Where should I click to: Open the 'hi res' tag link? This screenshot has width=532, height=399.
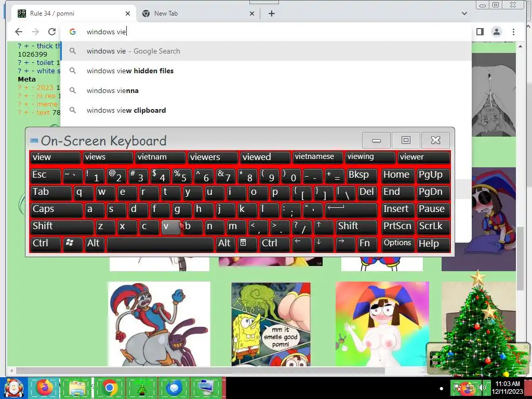(46, 96)
